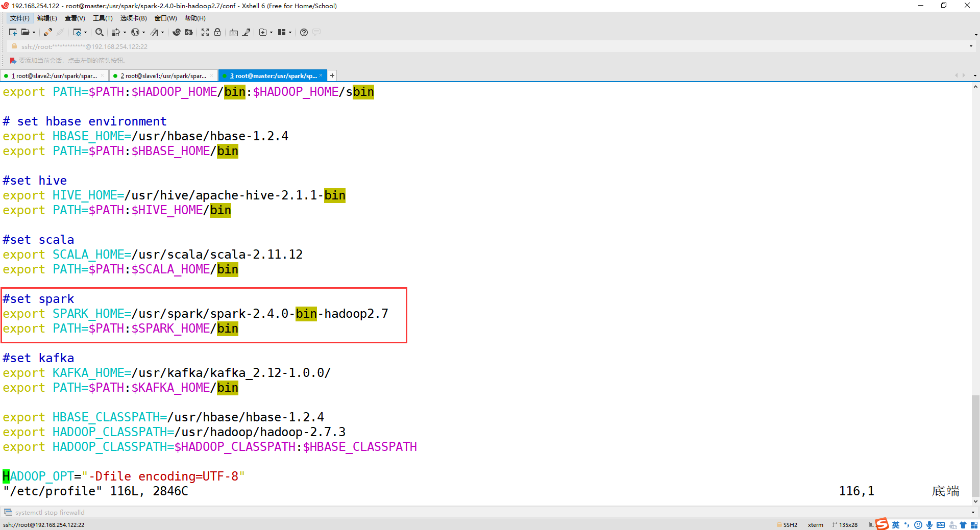Close the root@master tab
980x530 pixels.
(321, 75)
